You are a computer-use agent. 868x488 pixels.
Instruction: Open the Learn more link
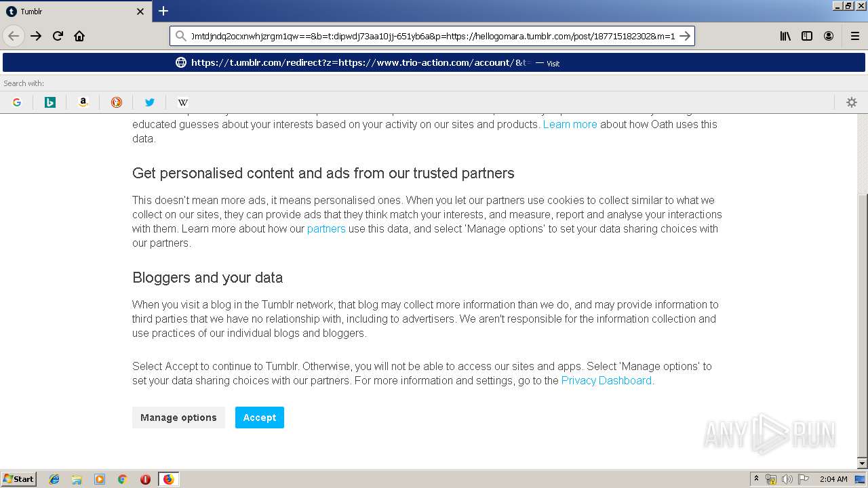pos(570,125)
